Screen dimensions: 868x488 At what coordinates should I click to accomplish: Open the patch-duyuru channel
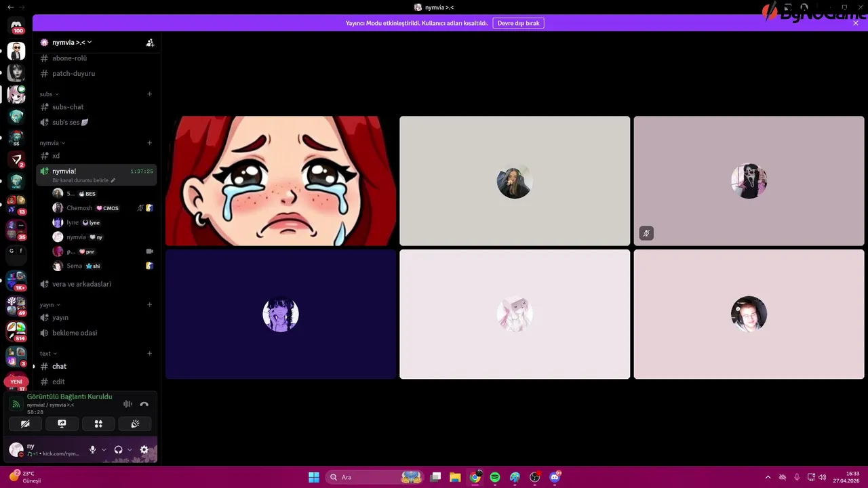click(x=96, y=73)
